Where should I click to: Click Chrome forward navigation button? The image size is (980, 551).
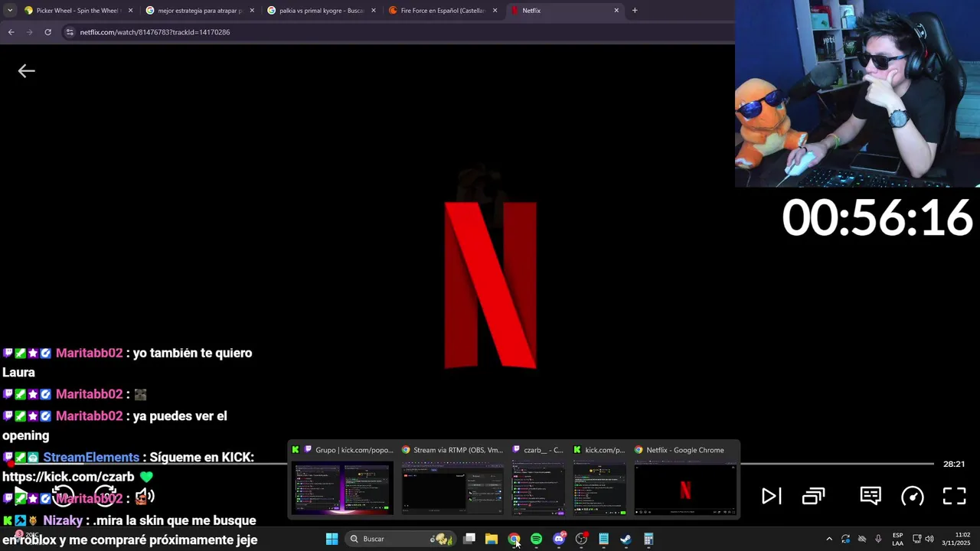tap(29, 32)
